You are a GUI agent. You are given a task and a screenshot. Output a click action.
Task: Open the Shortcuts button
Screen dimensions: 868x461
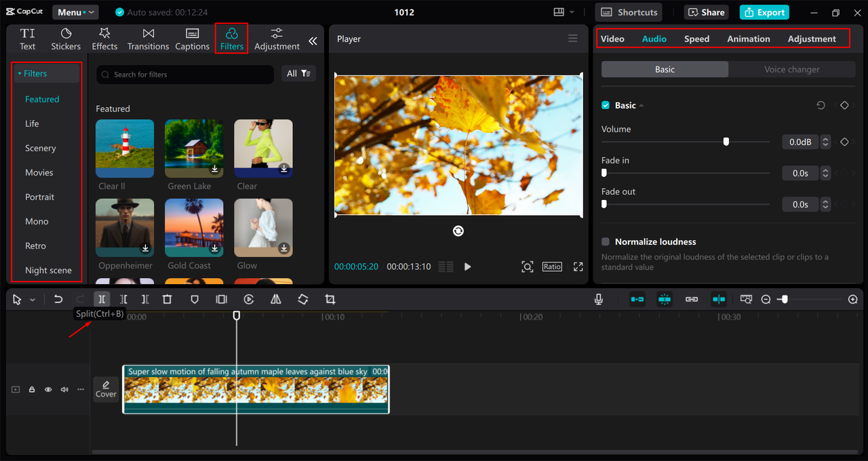(629, 12)
